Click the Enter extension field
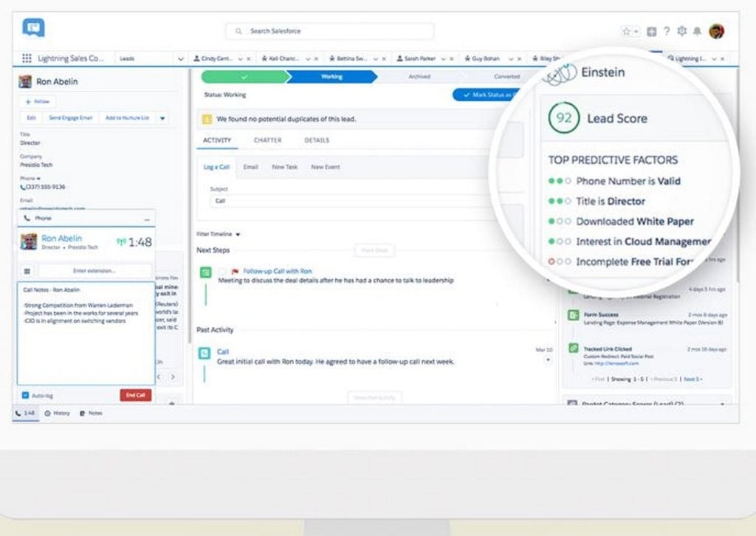Image resolution: width=756 pixels, height=536 pixels. tap(94, 271)
